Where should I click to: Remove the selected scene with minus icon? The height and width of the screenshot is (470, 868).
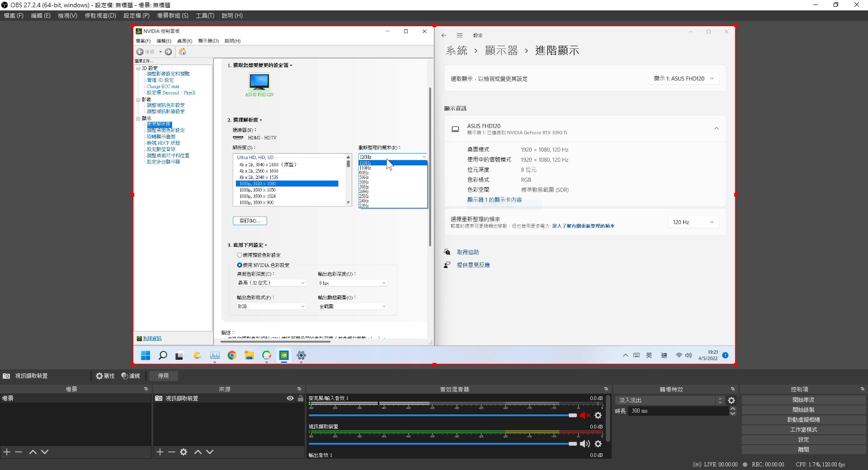[x=19, y=452]
